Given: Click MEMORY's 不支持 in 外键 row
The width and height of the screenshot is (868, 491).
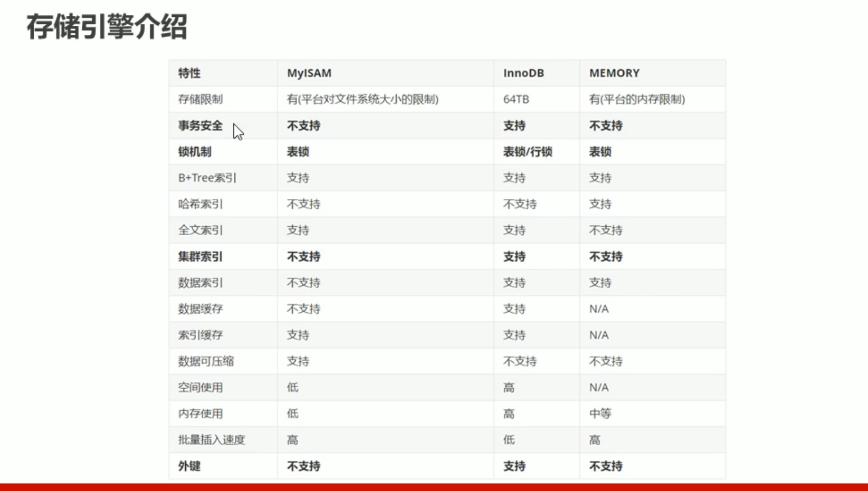Looking at the screenshot, I should [606, 466].
